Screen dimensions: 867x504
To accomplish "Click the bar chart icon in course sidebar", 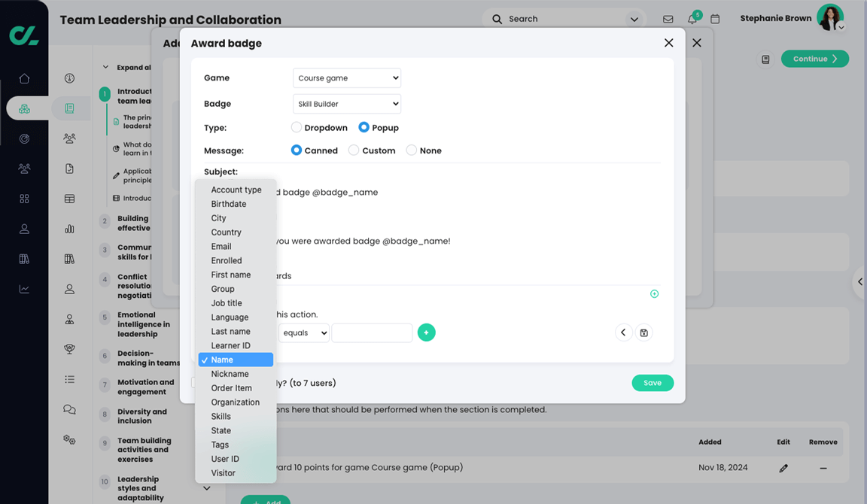I will [69, 229].
